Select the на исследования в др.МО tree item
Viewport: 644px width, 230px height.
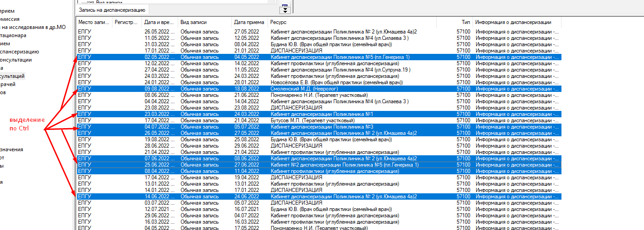click(x=33, y=27)
